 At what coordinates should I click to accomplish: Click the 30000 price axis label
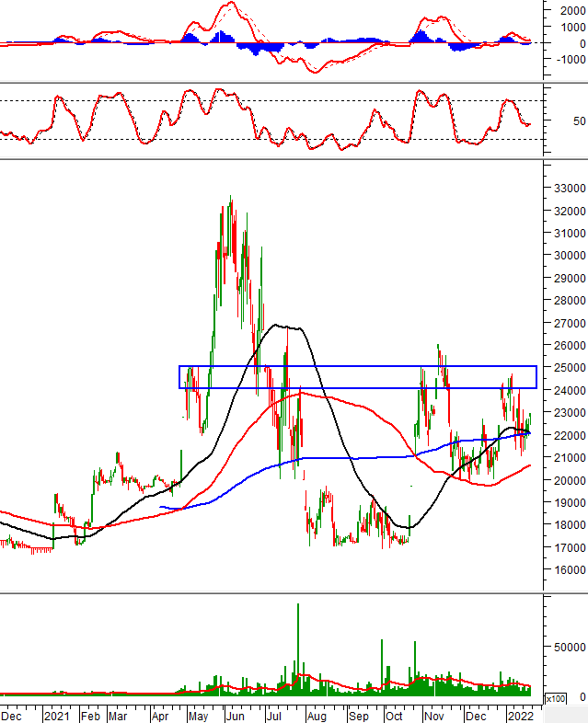tap(570, 256)
